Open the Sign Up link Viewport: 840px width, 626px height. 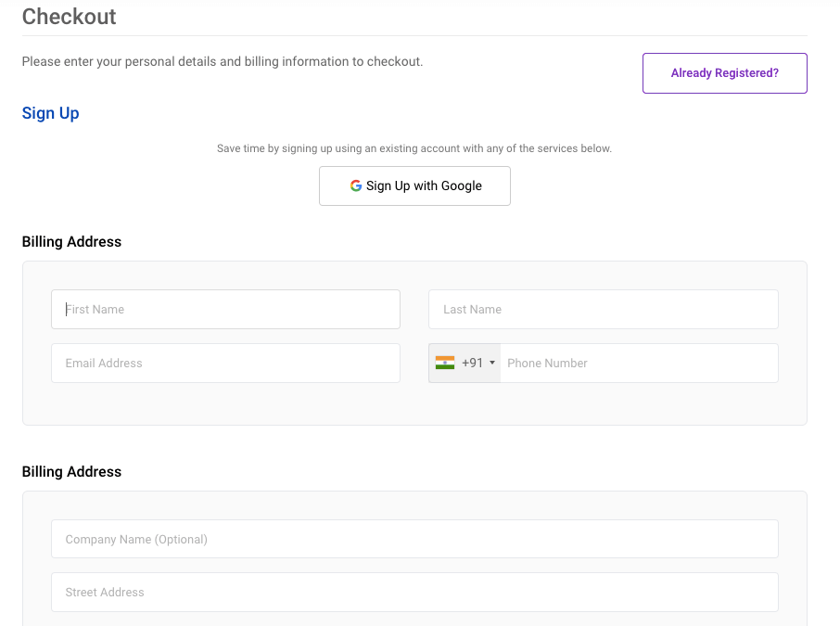click(50, 112)
